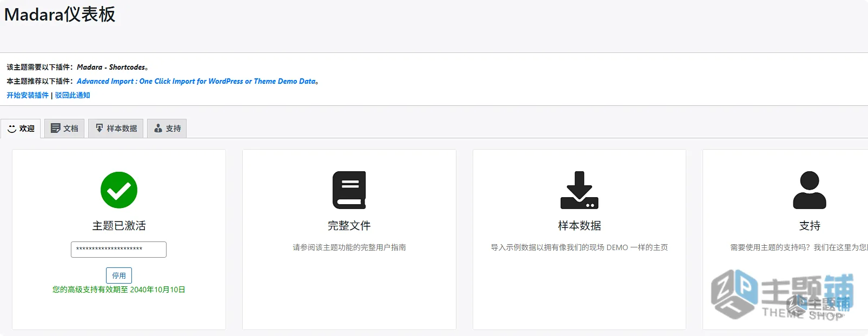This screenshot has width=868, height=336.
Task: Click the 请参阅该主题功能的完整用户指南 text
Action: pyautogui.click(x=349, y=247)
